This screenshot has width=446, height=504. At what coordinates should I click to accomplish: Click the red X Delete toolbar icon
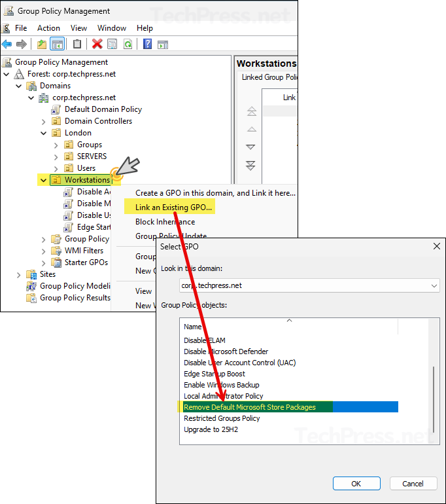pyautogui.click(x=97, y=44)
